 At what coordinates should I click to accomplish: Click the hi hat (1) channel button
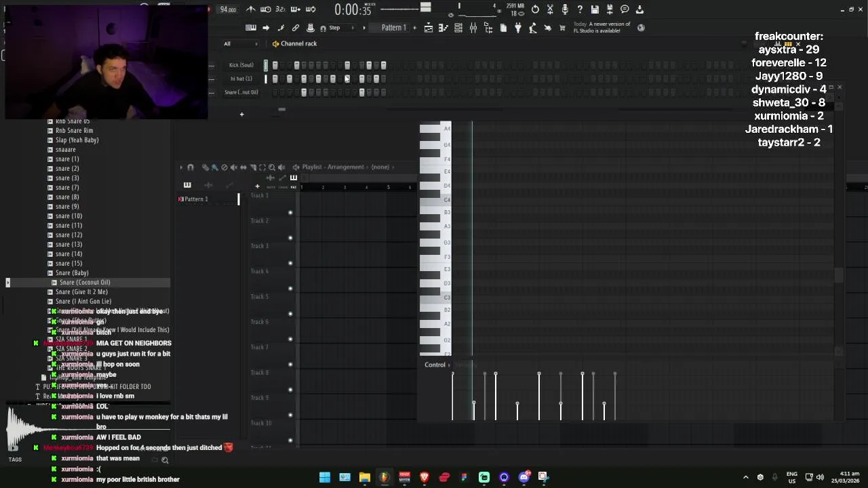tap(241, 79)
